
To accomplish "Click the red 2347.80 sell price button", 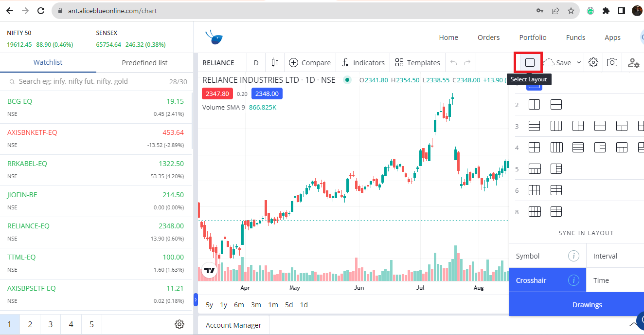I will click(217, 94).
